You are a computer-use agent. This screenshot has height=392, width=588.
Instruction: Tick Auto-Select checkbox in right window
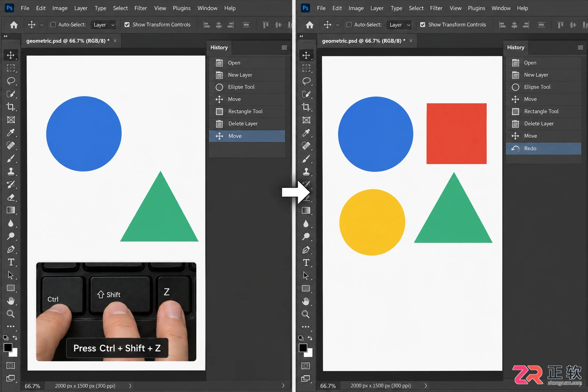coord(349,24)
